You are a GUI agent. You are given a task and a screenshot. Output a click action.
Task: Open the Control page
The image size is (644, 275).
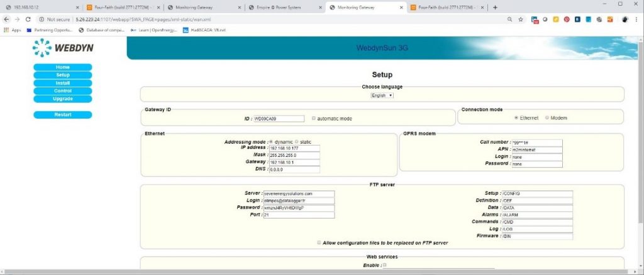click(x=63, y=91)
